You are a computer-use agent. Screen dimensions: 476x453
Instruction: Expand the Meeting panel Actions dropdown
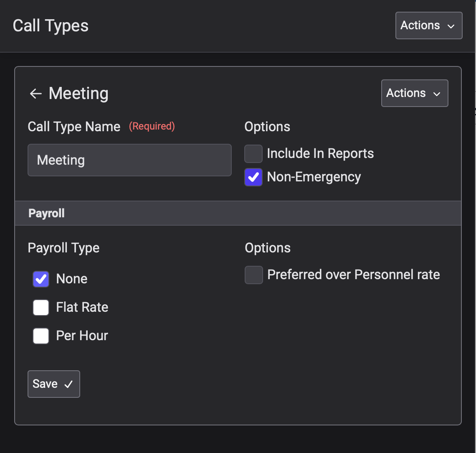click(x=414, y=93)
